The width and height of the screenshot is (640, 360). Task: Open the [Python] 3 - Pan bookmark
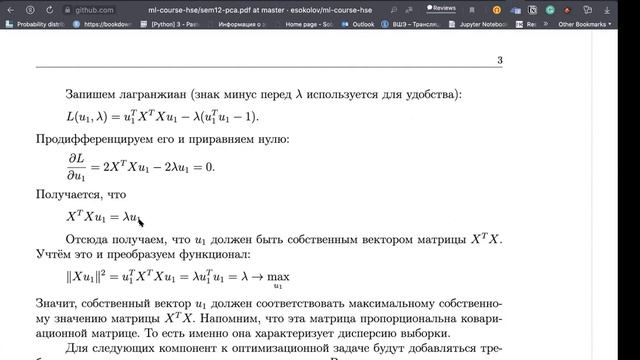pos(169,24)
